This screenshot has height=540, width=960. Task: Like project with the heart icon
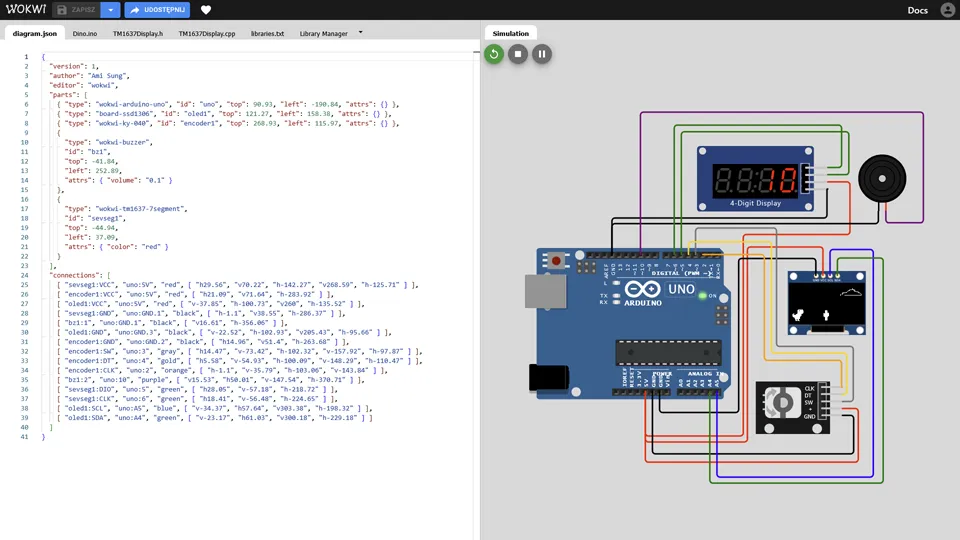pos(206,10)
